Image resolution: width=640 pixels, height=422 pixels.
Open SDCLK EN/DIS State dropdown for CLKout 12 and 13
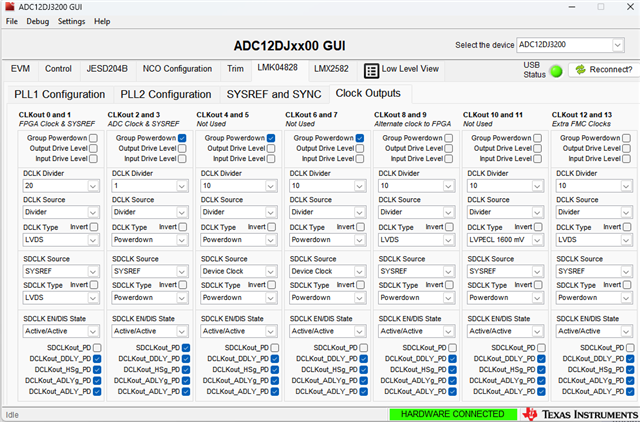click(594, 331)
